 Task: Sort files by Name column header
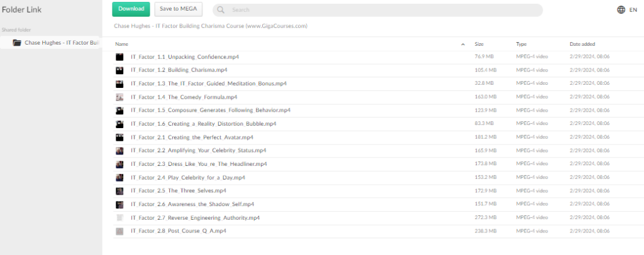tap(122, 45)
